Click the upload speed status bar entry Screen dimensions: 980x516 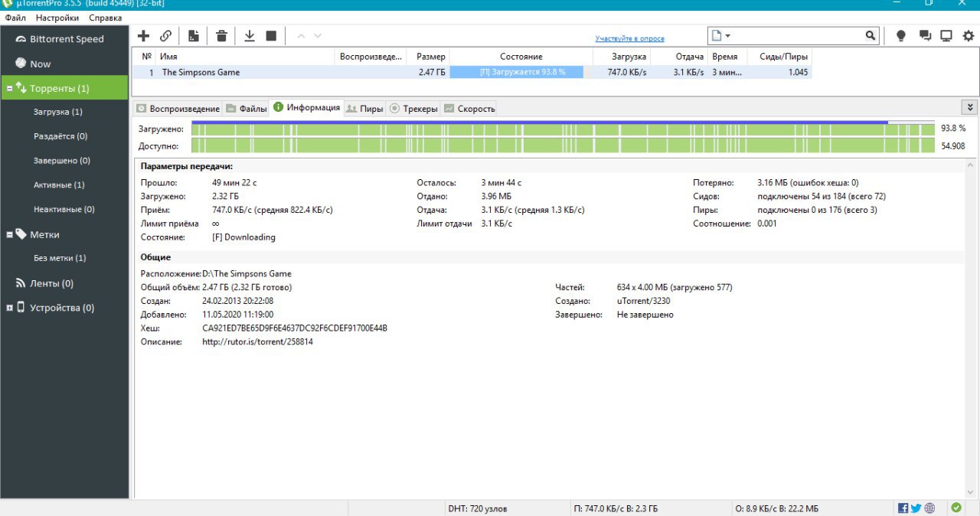point(776,508)
